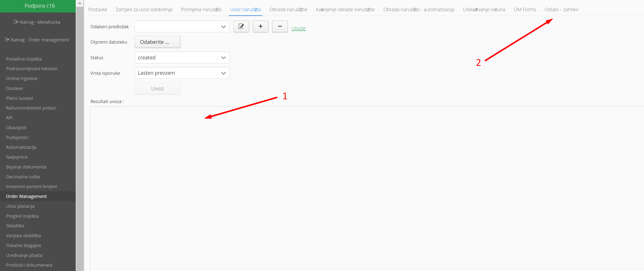
Task: Click the scroll up arrow on sidebar scrollbar
Action: tap(80, 3)
